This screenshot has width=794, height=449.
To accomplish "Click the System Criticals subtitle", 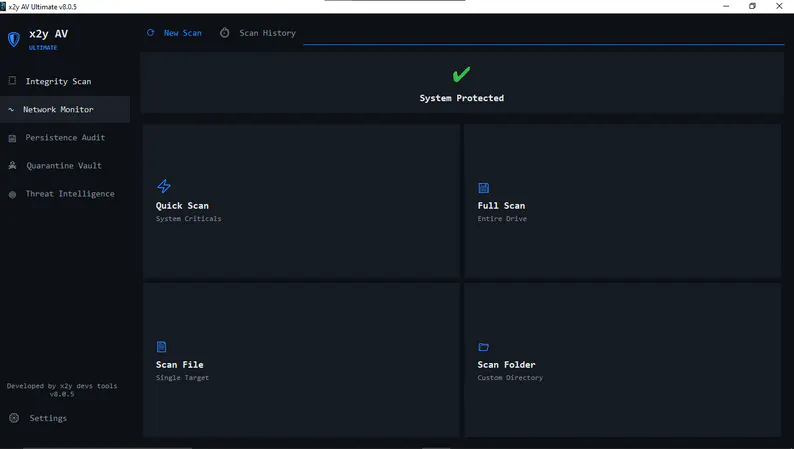I will (188, 219).
